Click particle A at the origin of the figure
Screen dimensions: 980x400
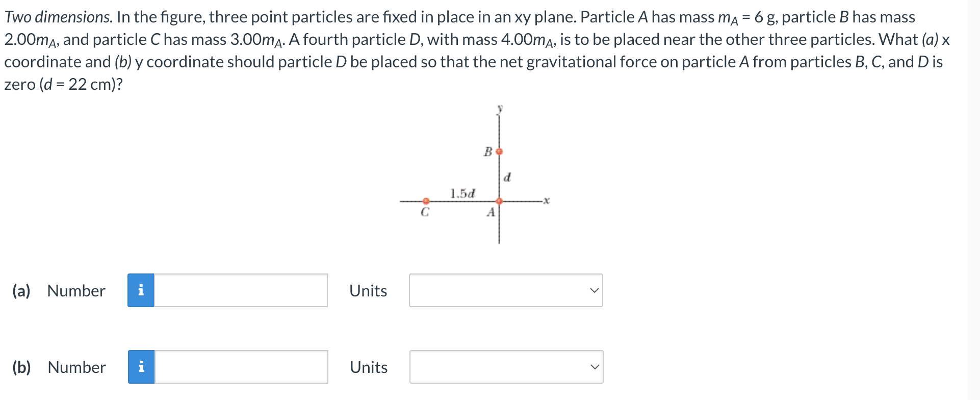pyautogui.click(x=498, y=201)
